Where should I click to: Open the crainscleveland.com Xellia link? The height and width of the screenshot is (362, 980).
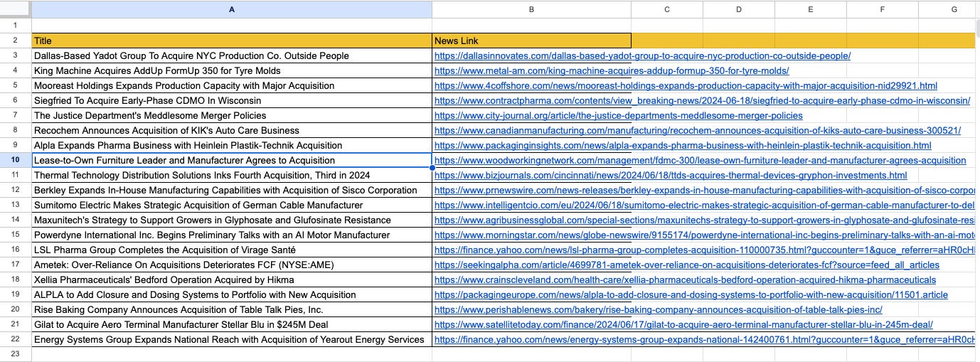pyautogui.click(x=685, y=280)
